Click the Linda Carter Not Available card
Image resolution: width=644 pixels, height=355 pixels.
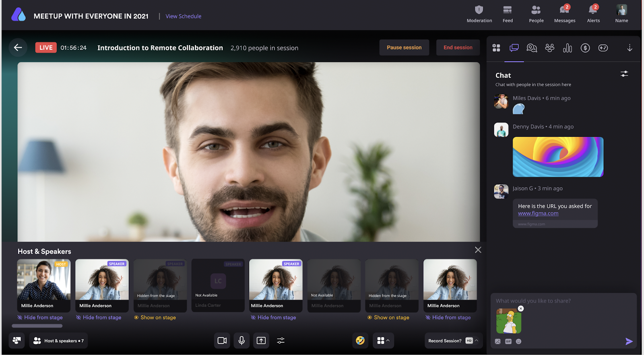click(218, 285)
